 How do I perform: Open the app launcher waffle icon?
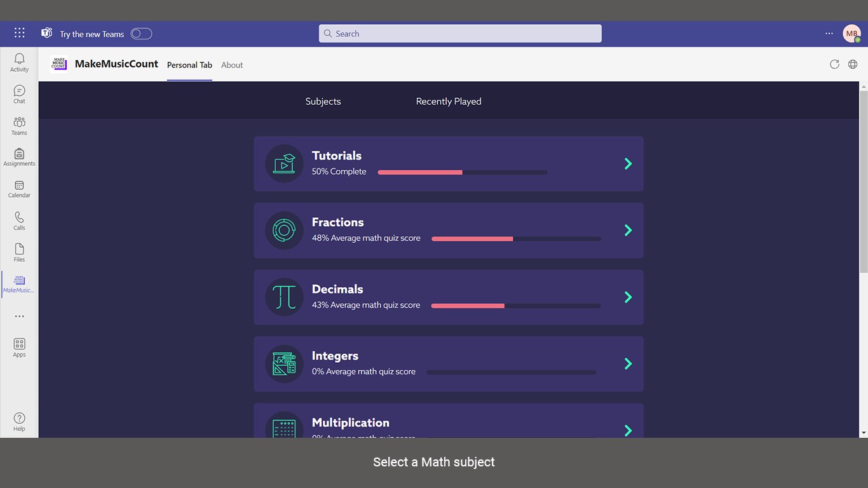[20, 33]
